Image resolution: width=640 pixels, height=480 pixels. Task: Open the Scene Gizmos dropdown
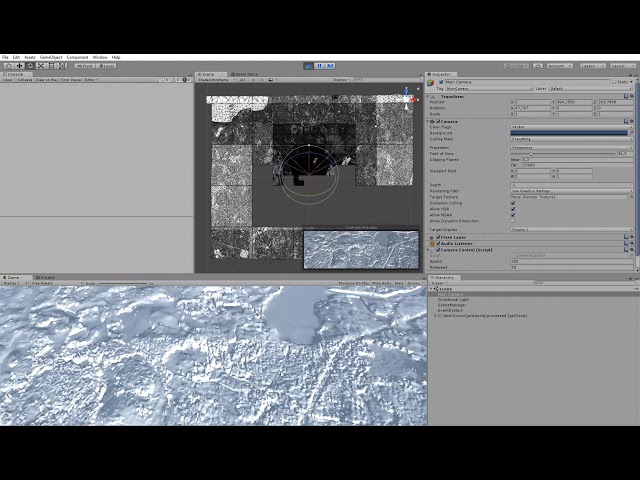pyautogui.click(x=341, y=80)
